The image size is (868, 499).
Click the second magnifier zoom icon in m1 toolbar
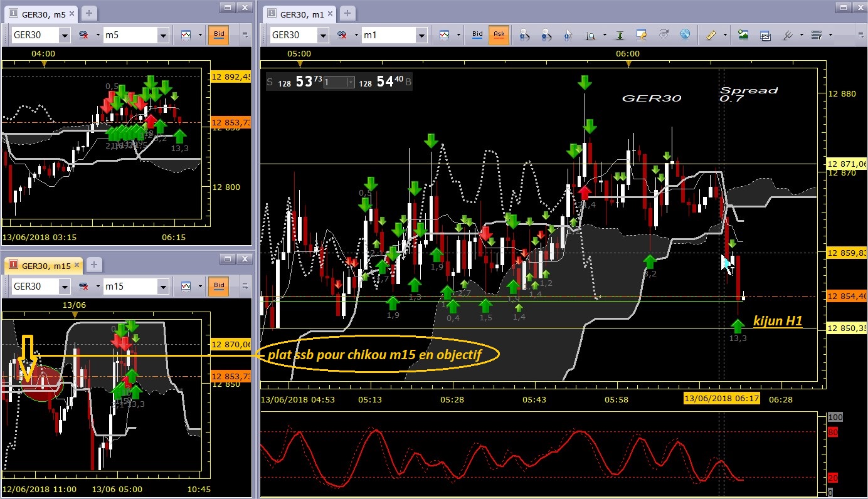(547, 35)
